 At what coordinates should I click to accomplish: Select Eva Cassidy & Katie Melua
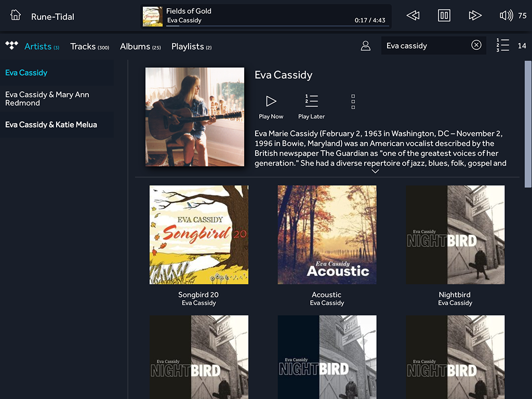57,125
